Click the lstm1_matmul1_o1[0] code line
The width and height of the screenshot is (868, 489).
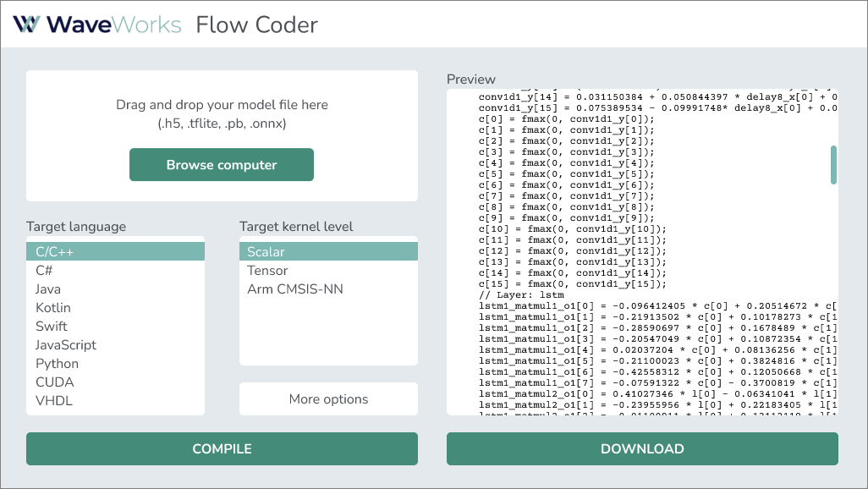[657, 306]
